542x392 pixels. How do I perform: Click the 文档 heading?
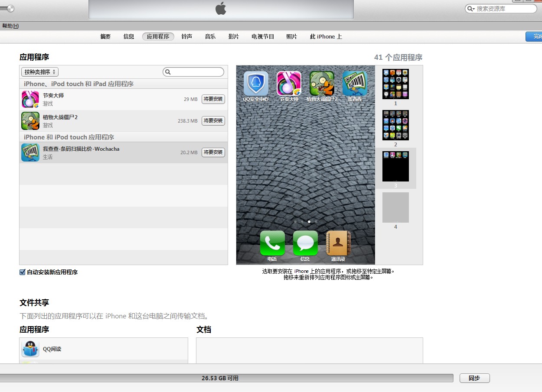(x=204, y=330)
